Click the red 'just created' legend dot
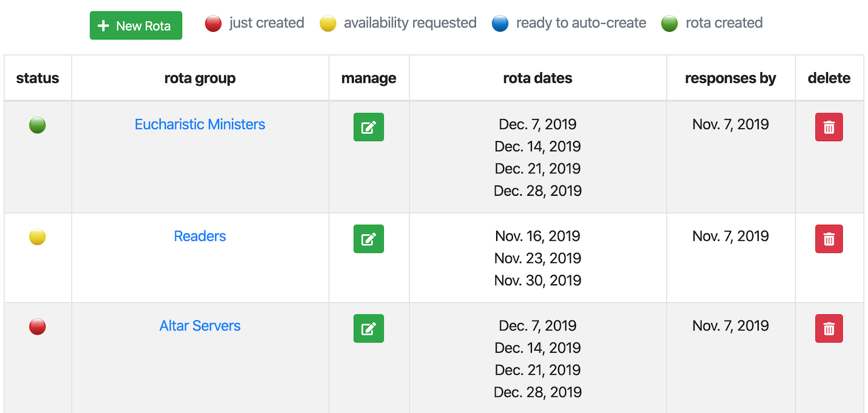The image size is (868, 413). pyautogui.click(x=213, y=24)
